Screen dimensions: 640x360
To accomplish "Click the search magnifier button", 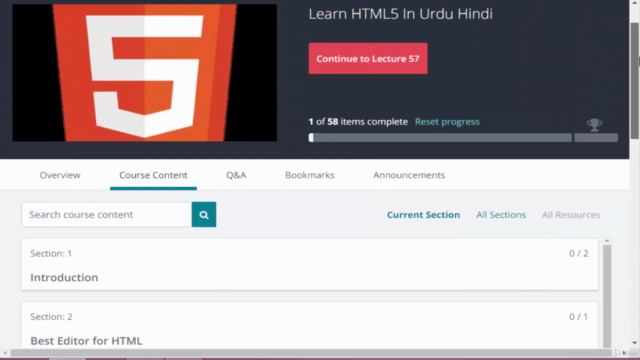I will click(x=204, y=214).
